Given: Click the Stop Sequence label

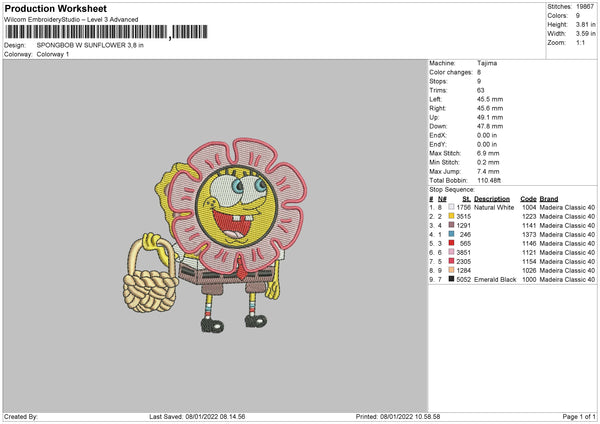Looking at the screenshot, I should coord(452,189).
